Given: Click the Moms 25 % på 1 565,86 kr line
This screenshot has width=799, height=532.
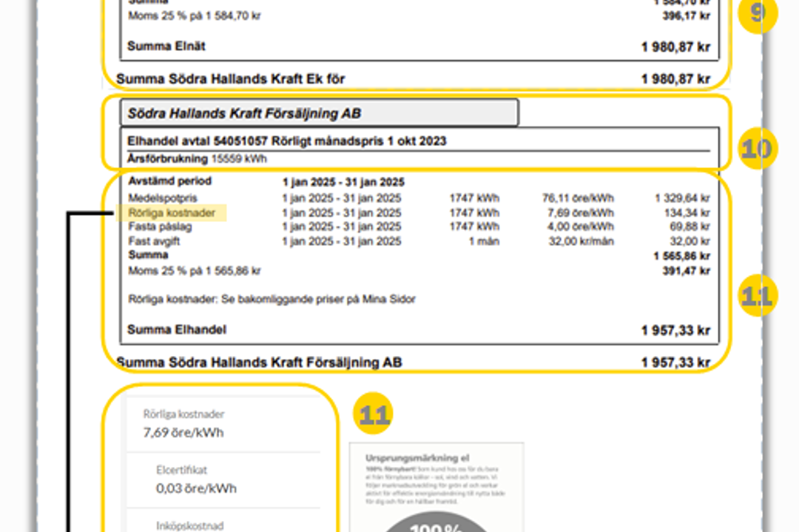Looking at the screenshot, I should (x=194, y=271).
